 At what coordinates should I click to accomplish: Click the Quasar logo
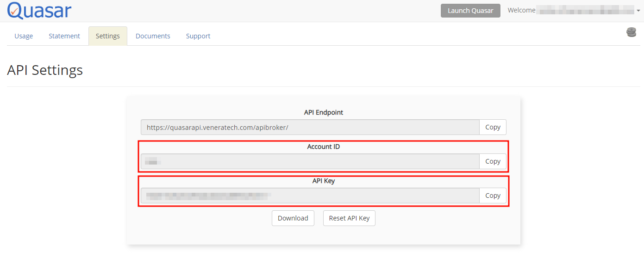point(39,10)
